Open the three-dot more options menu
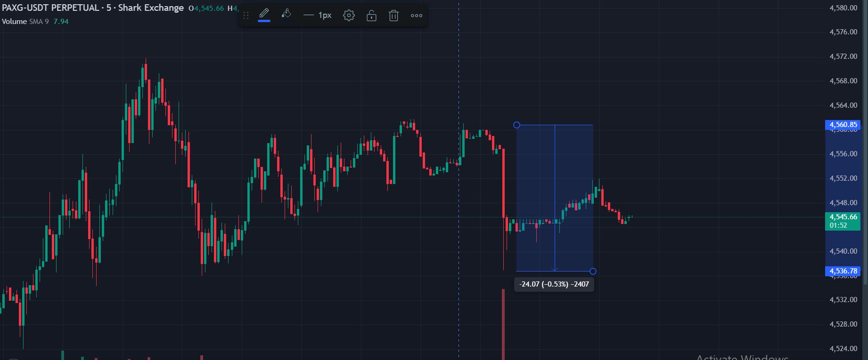The height and width of the screenshot is (360, 868). 417,16
